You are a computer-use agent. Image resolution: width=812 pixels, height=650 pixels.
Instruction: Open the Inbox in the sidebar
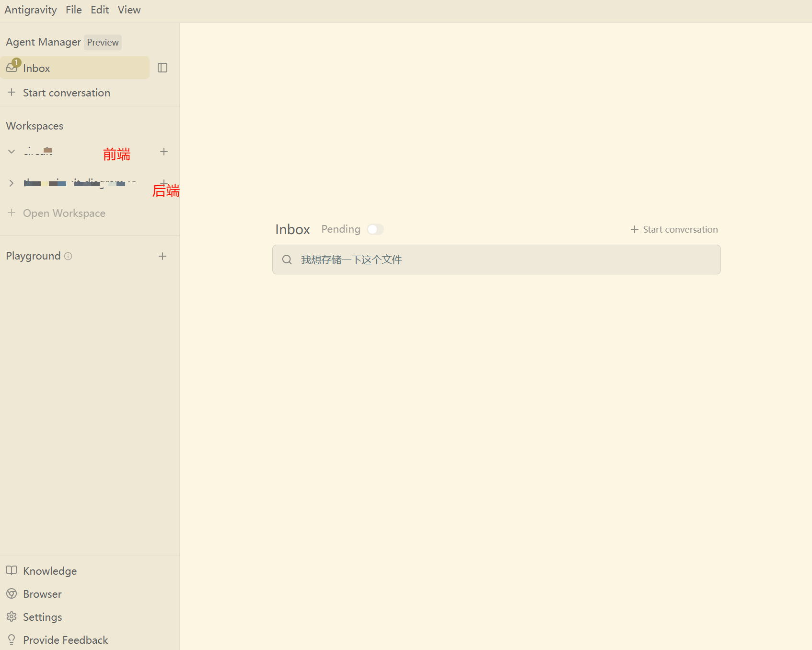click(x=75, y=68)
